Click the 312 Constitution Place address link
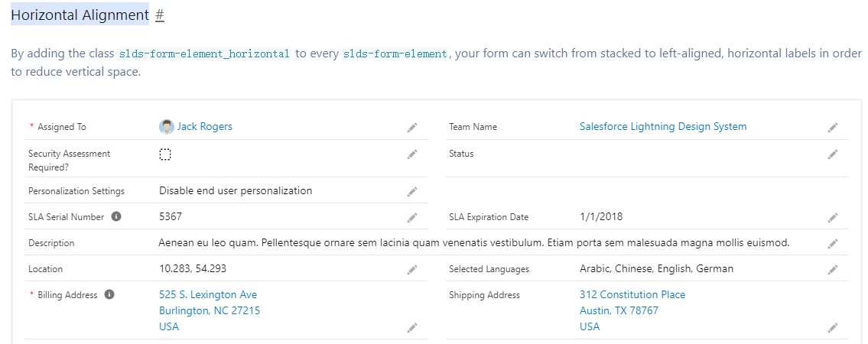The height and width of the screenshot is (344, 868). 632,295
